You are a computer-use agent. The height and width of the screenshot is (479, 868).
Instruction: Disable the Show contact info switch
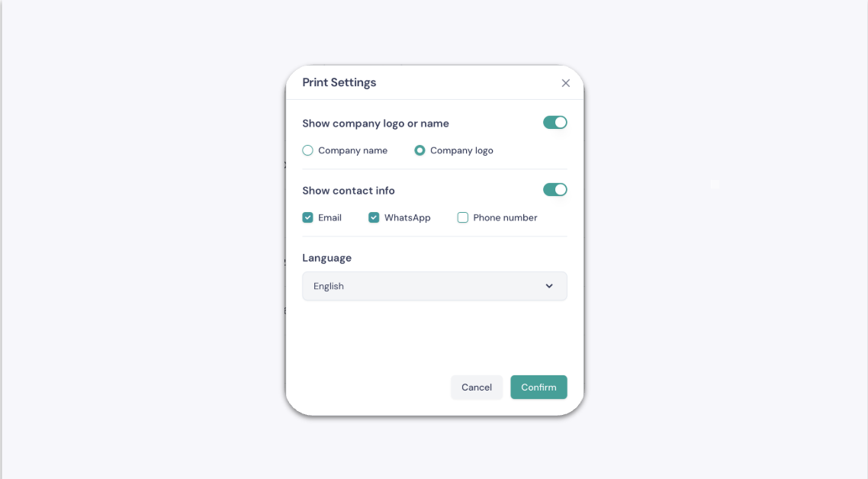(555, 189)
